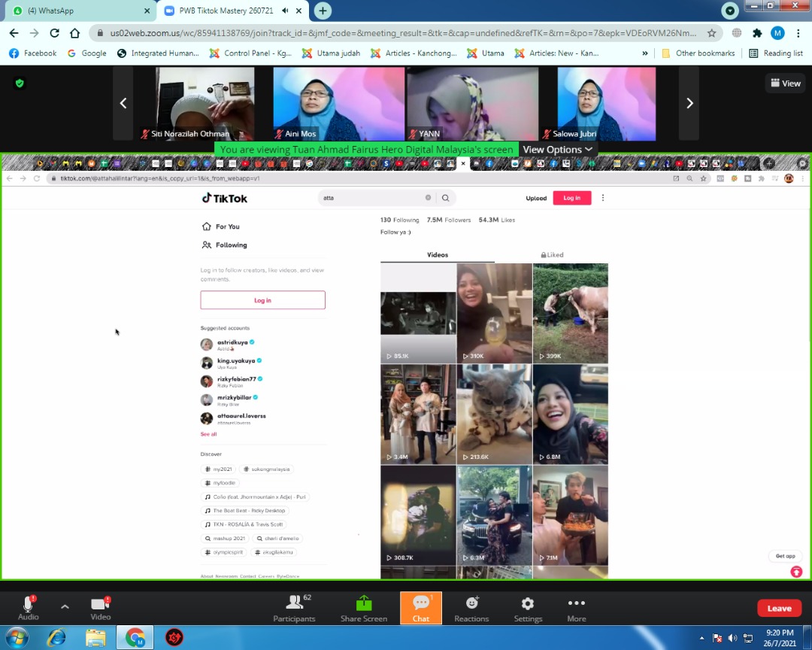Screen dimensions: 812x650
Task: Show previous participants with left arrow
Action: tap(123, 104)
